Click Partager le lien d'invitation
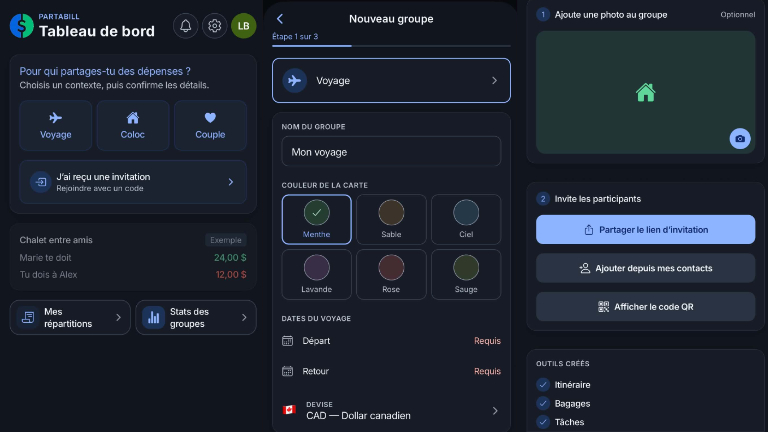 (x=645, y=230)
